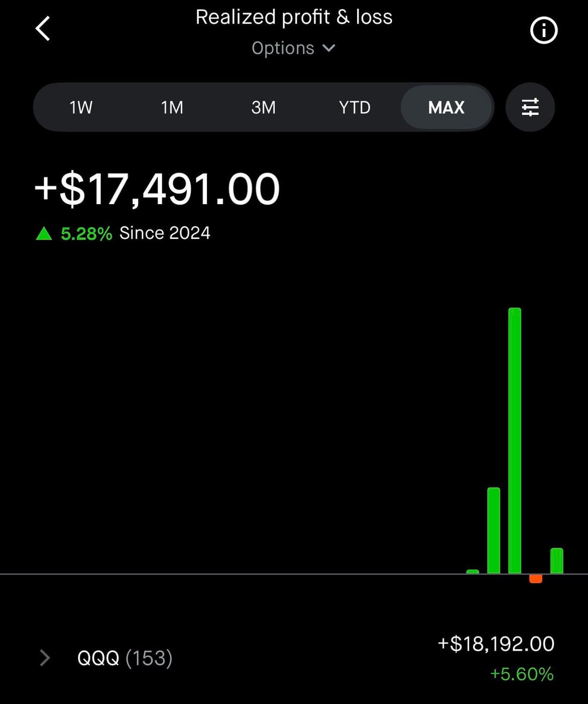Screen dimensions: 588x704
Task: Tap the tiny leftmost green bar
Action: (473, 572)
